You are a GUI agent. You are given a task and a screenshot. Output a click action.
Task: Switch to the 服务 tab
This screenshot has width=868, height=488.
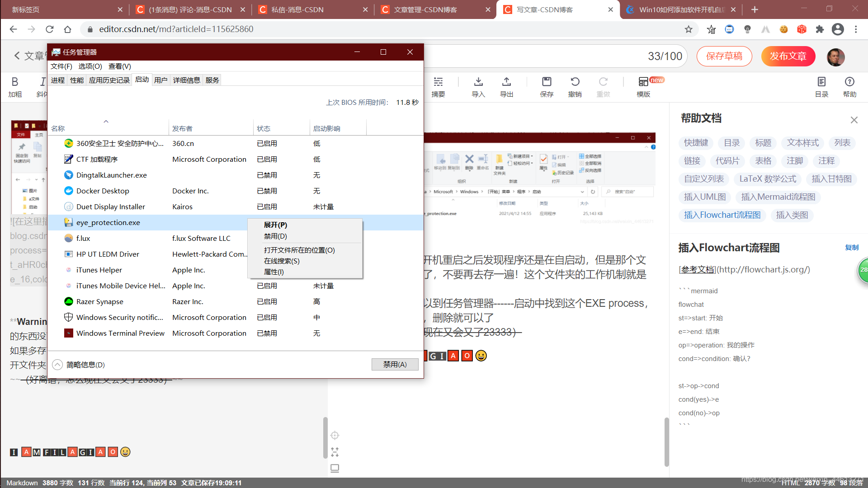click(212, 80)
